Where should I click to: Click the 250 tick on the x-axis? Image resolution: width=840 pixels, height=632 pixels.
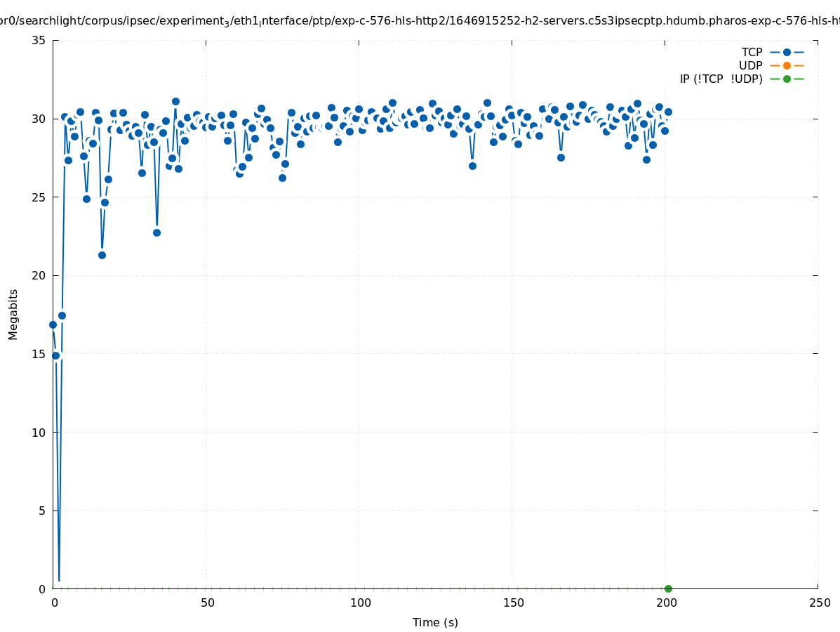point(818,603)
